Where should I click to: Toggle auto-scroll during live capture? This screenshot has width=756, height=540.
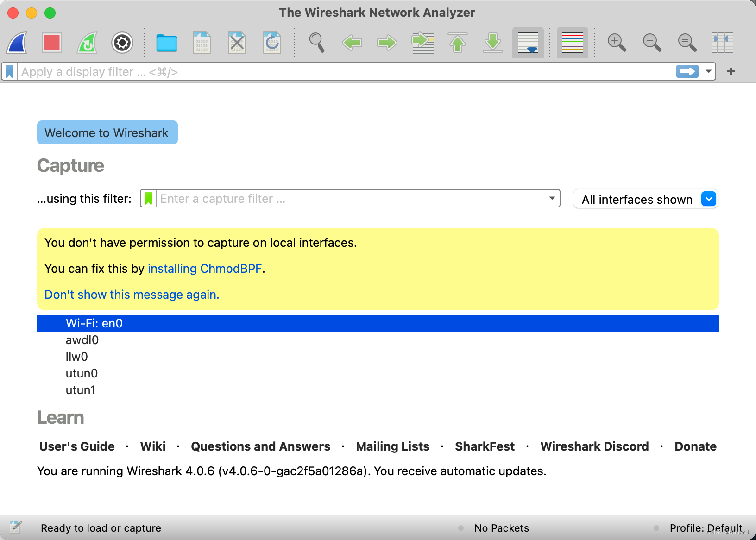[x=528, y=43]
